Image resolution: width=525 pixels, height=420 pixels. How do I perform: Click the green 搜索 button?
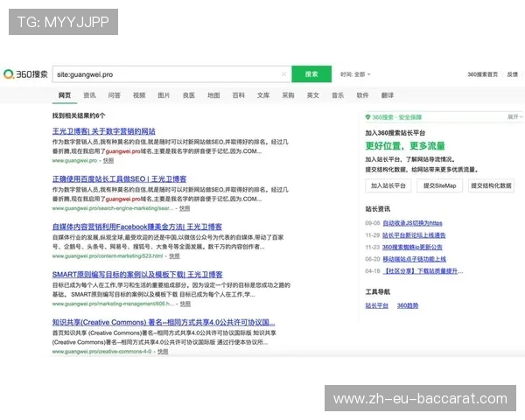pyautogui.click(x=311, y=74)
